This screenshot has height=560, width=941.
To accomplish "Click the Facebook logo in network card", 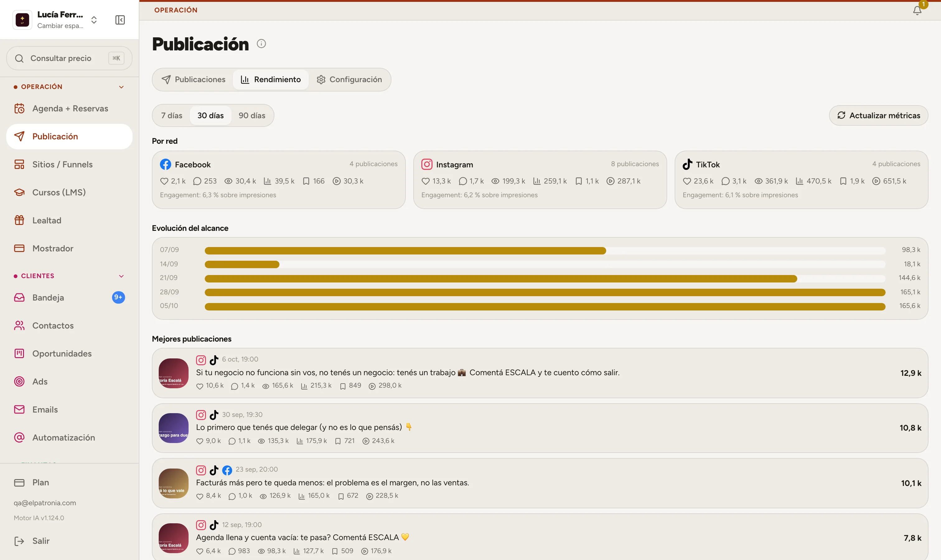I will point(165,165).
